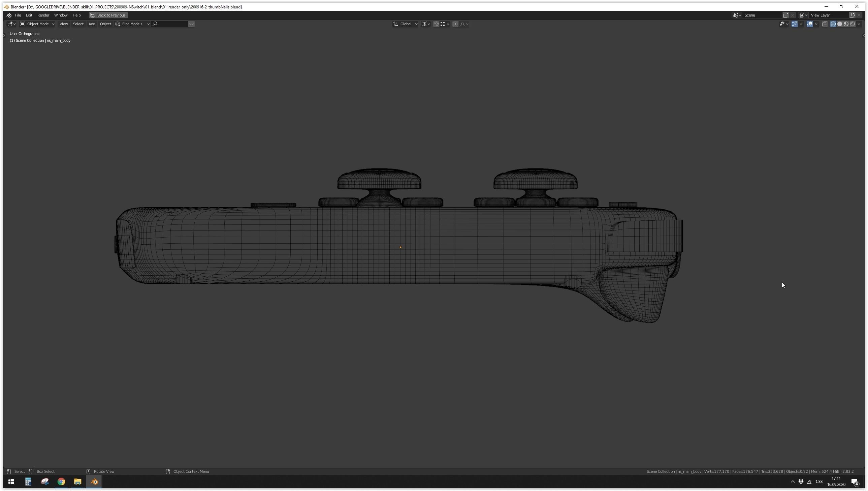Toggle X-ray view mode

point(825,24)
